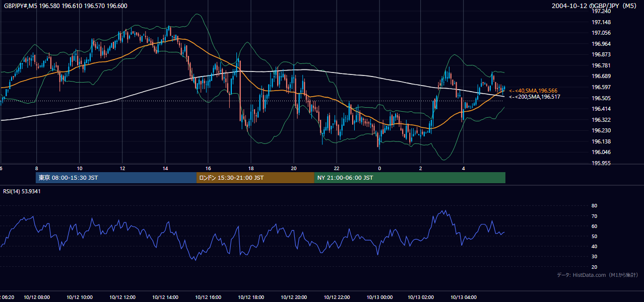This screenshot has width=644, height=302.
Task: Click the 10/13 04:00 time axis label
Action: 463,297
